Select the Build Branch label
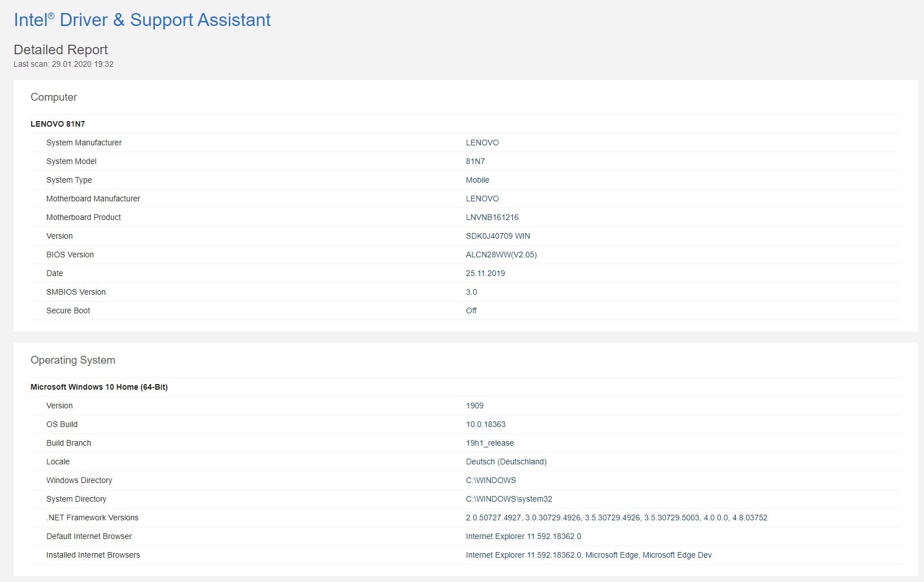The height and width of the screenshot is (582, 924). pyautogui.click(x=68, y=443)
